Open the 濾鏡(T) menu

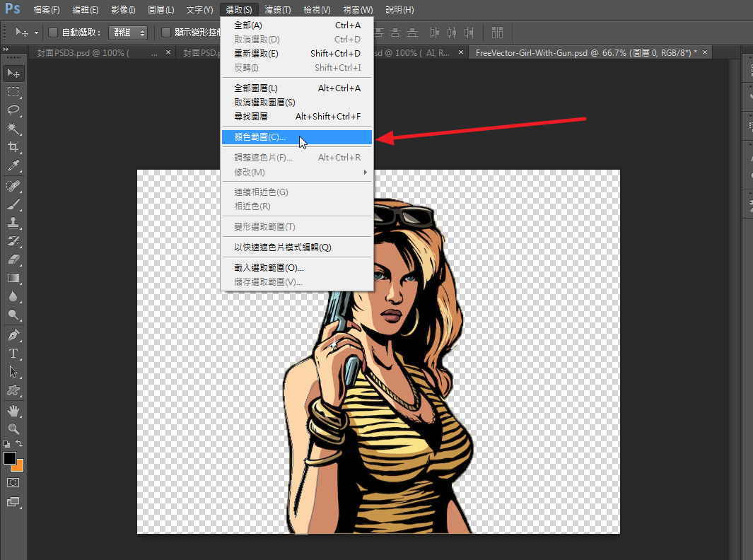[278, 10]
